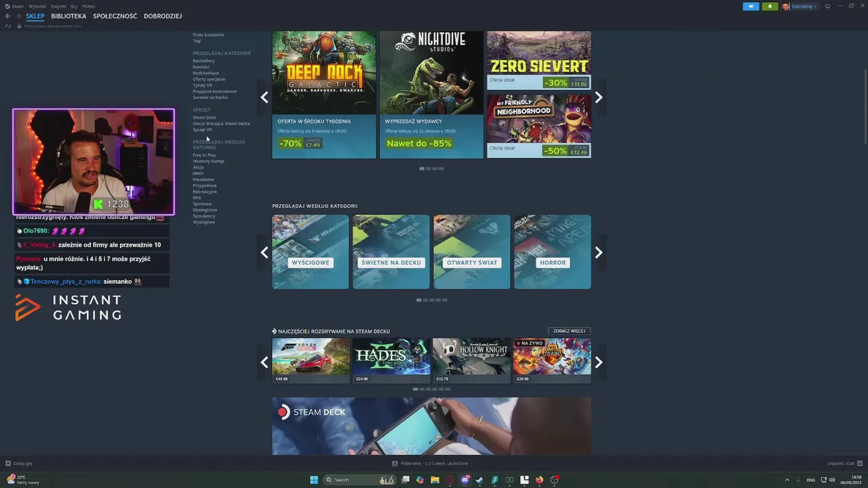868x488 pixels.
Task: Open the WYŚCIGOWE category tile
Action: (x=311, y=252)
